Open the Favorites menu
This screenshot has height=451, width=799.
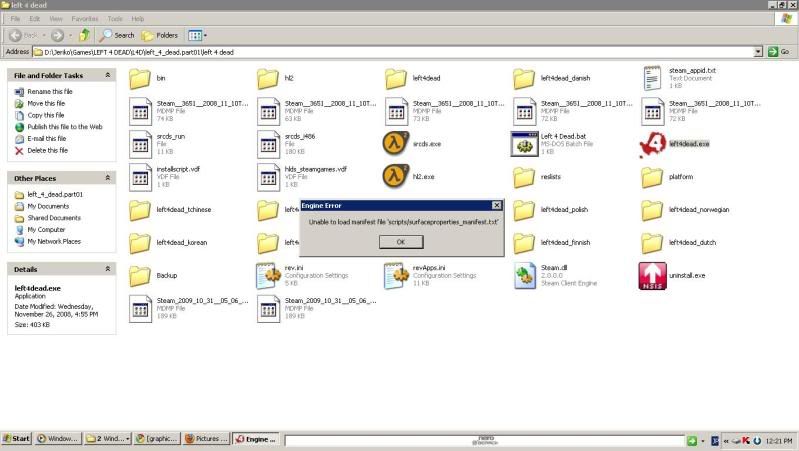[85, 19]
